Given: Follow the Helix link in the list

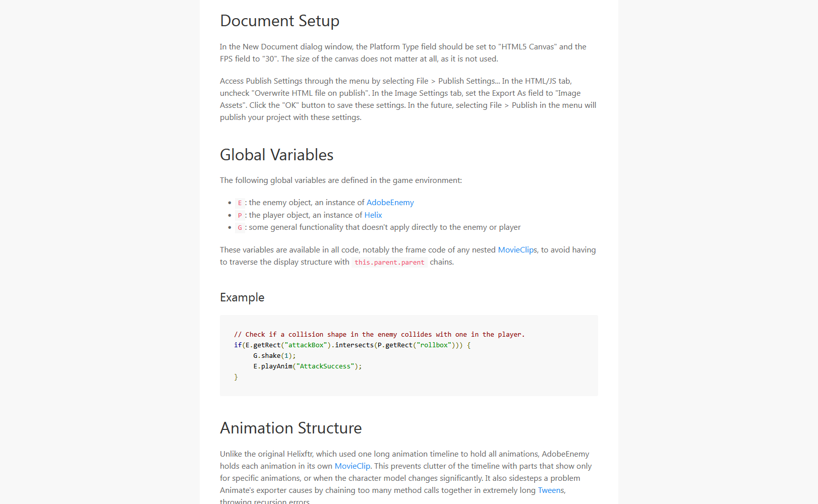Looking at the screenshot, I should [x=373, y=215].
